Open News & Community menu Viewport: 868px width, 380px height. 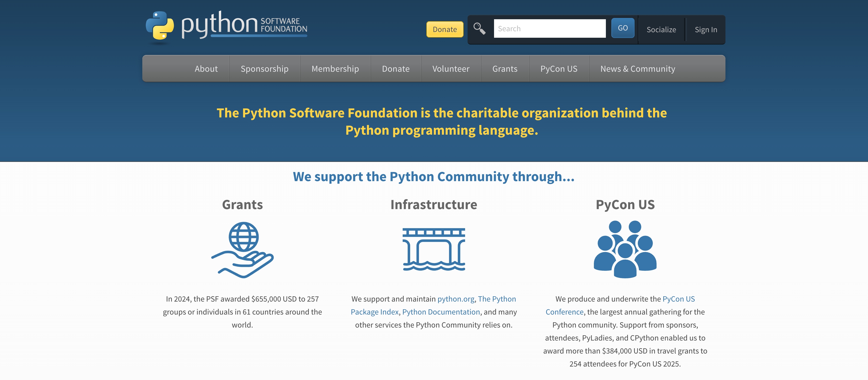638,69
